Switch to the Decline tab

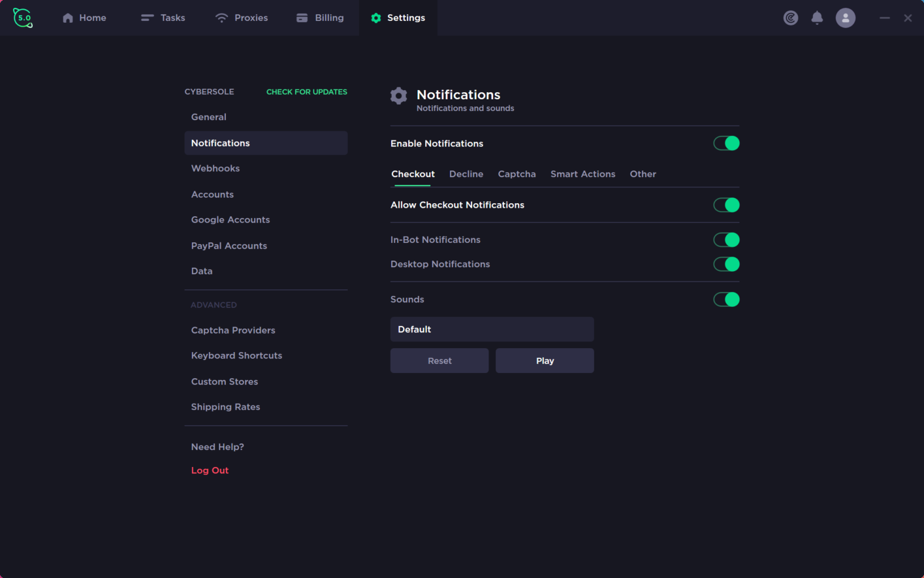click(466, 174)
